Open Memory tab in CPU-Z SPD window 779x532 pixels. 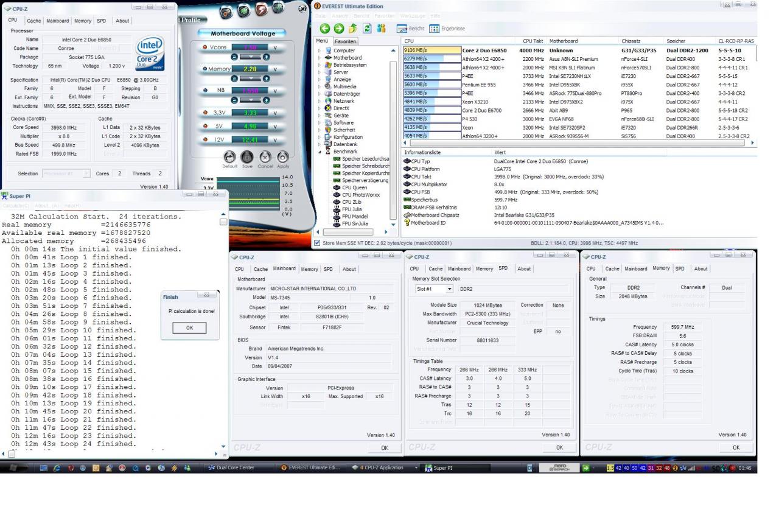coord(484,269)
